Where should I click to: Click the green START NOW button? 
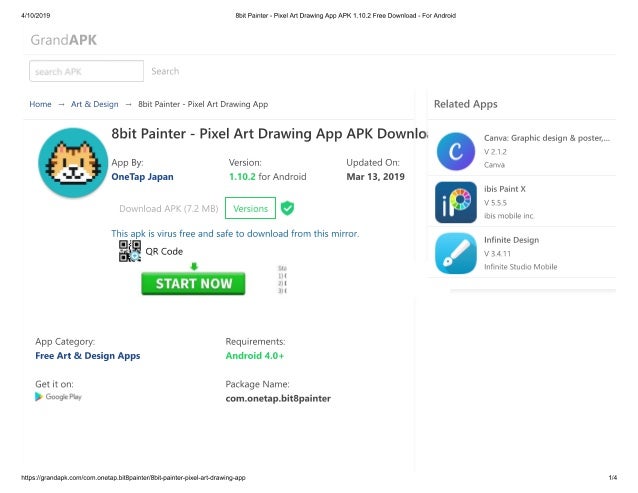point(193,284)
